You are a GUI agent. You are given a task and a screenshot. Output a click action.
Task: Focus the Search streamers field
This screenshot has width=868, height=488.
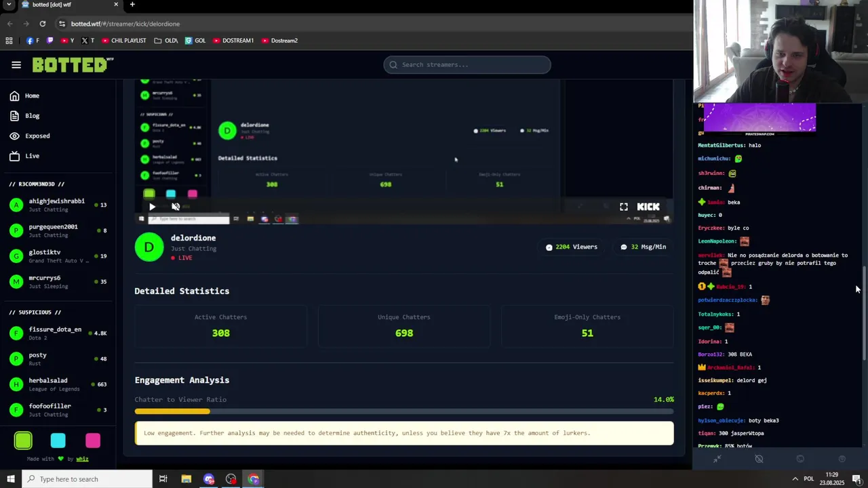(467, 65)
